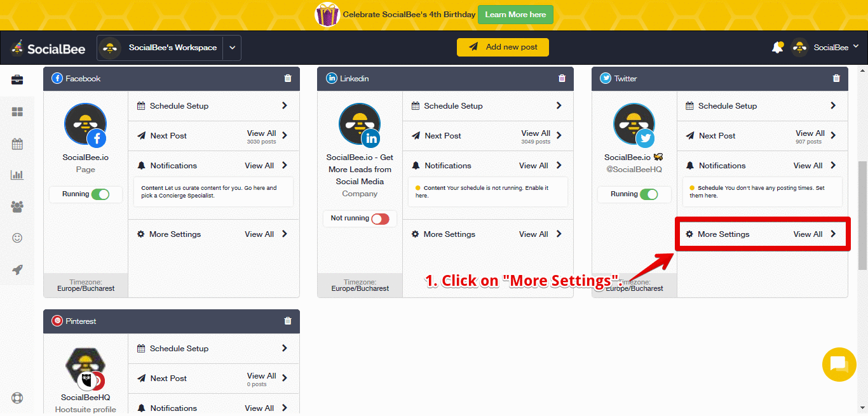
Task: Click the Facebook concierge content notification
Action: [x=214, y=192]
